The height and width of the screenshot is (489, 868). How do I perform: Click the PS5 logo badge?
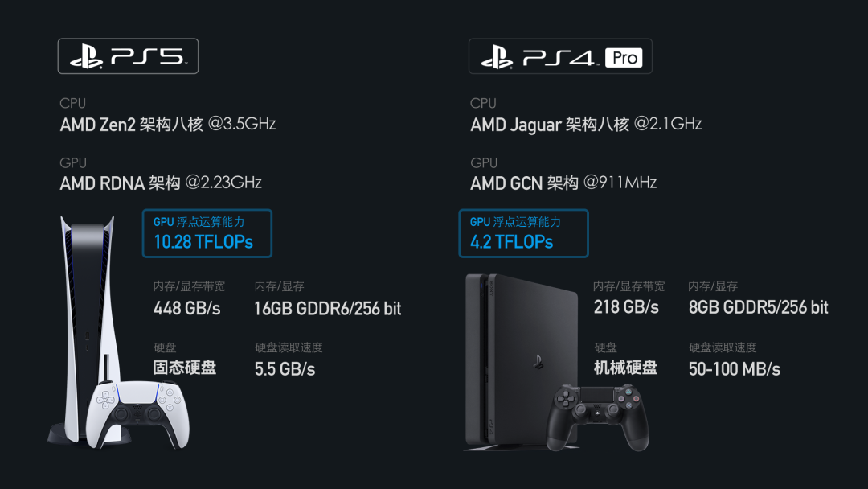point(128,56)
